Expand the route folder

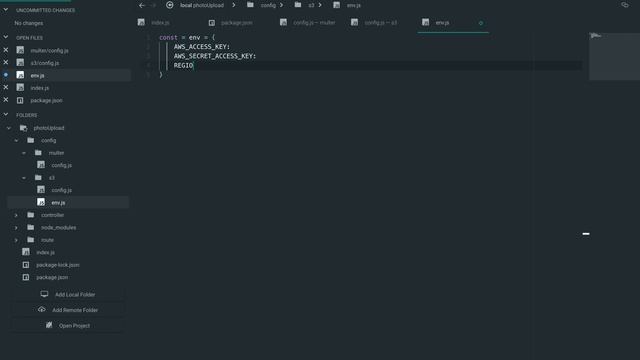[16, 240]
